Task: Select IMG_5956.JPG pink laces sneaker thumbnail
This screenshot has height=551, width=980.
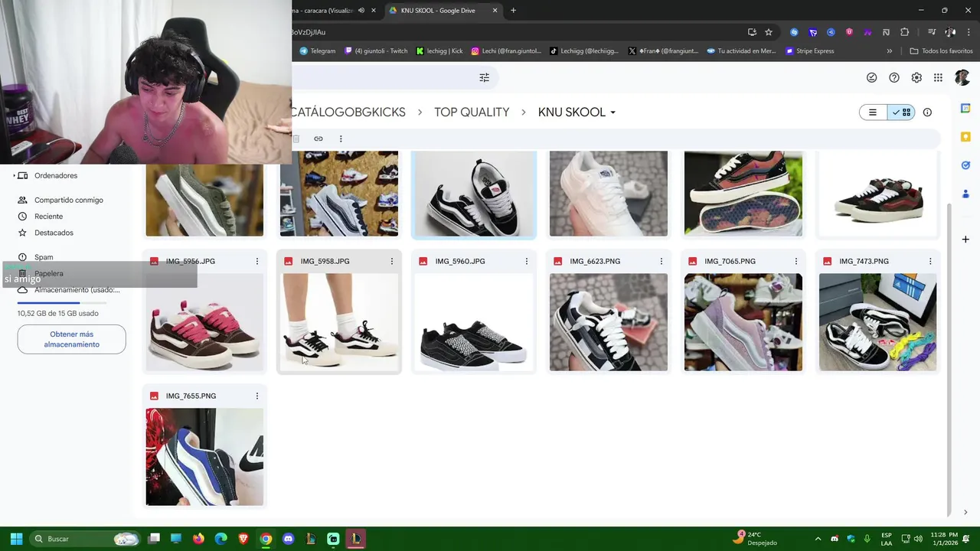Action: [x=204, y=322]
